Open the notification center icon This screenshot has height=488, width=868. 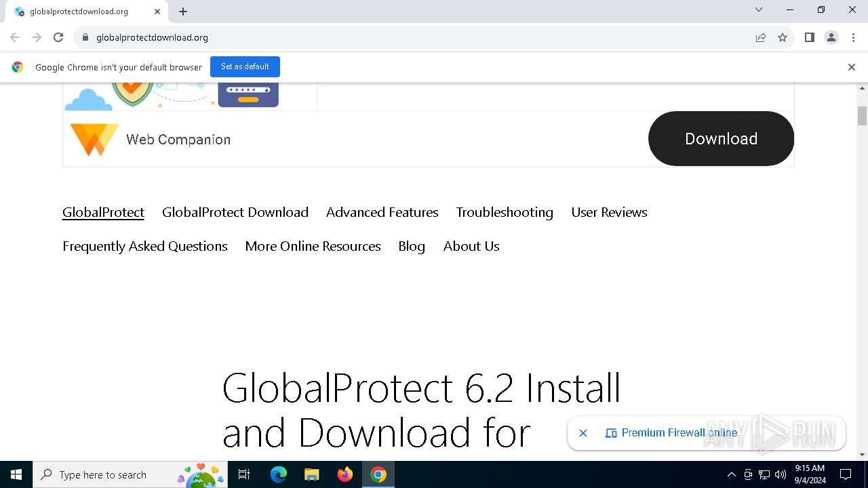tap(846, 474)
